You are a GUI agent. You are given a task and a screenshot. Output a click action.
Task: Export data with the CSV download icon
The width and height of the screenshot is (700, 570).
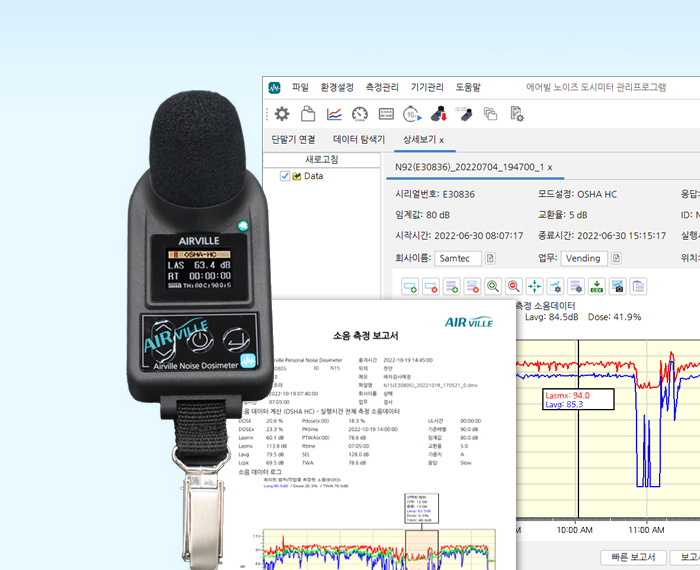coord(597,287)
